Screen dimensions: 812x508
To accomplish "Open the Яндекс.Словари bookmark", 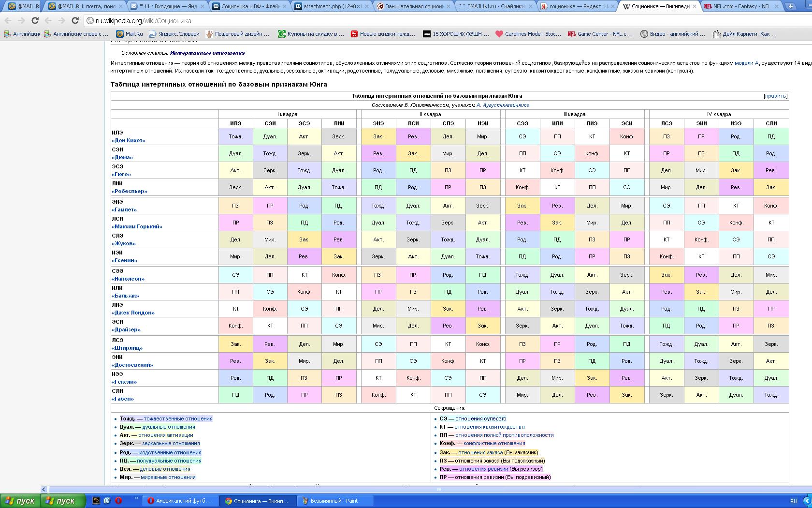I will tap(174, 34).
